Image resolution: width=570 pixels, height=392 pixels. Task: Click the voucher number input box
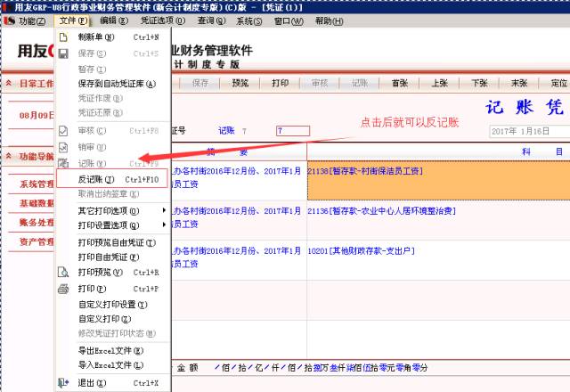(292, 131)
